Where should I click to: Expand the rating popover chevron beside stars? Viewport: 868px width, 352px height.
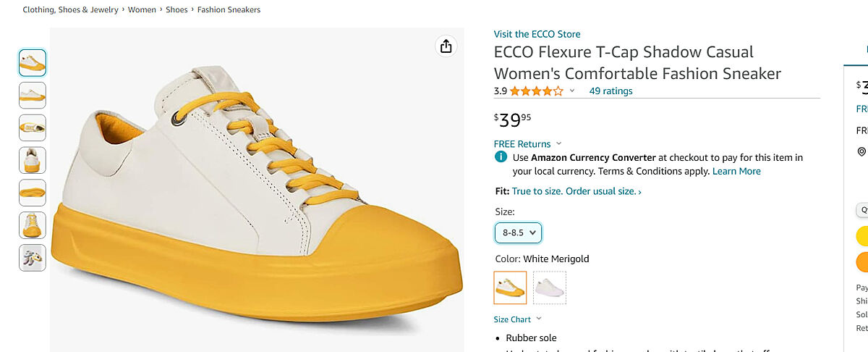572,91
